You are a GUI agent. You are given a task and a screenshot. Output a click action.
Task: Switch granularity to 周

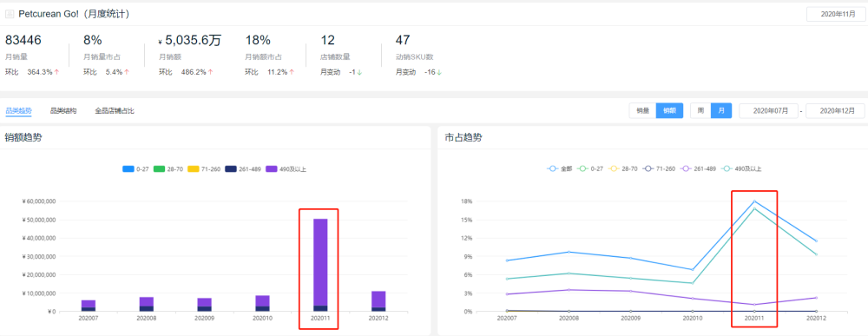tap(700, 111)
